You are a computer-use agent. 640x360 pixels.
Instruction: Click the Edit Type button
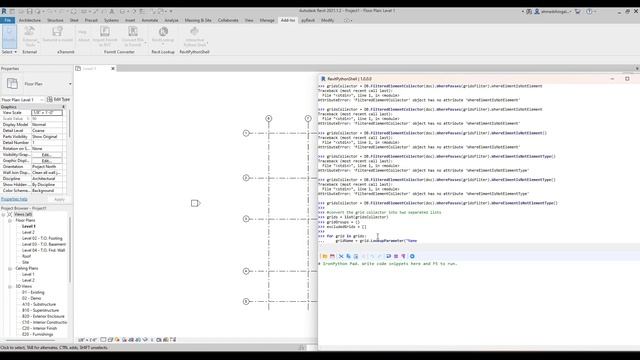59,99
